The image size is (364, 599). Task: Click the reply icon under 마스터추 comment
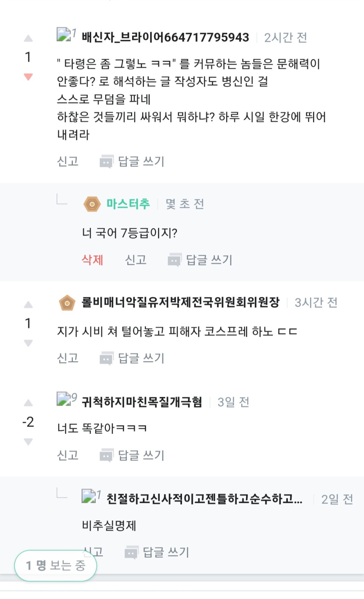point(174,260)
